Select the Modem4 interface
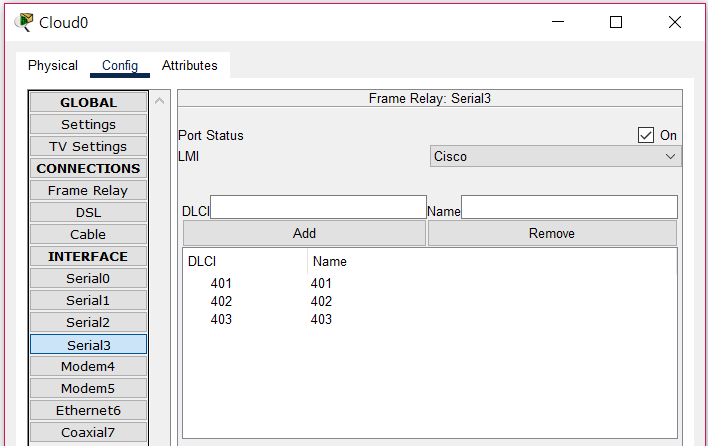This screenshot has height=446, width=708. pos(88,367)
